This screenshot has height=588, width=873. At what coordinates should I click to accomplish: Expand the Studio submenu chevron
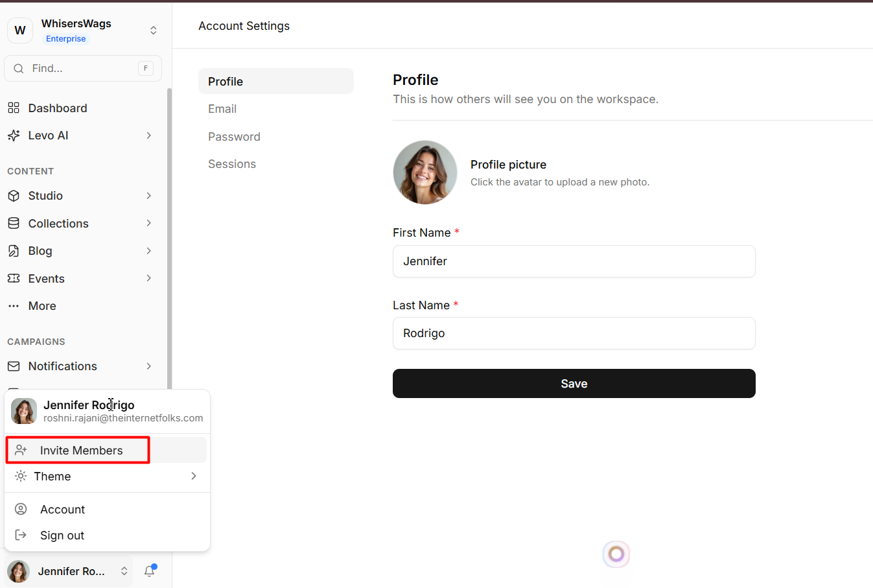coord(148,196)
